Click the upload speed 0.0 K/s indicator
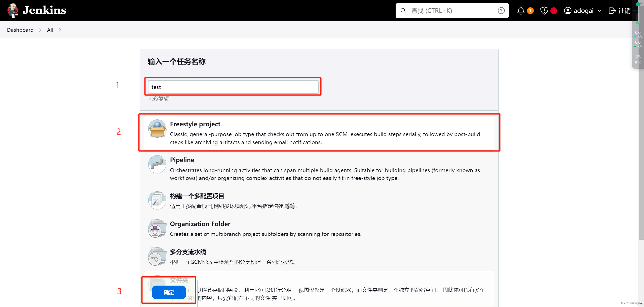The image size is (644, 307). click(638, 34)
